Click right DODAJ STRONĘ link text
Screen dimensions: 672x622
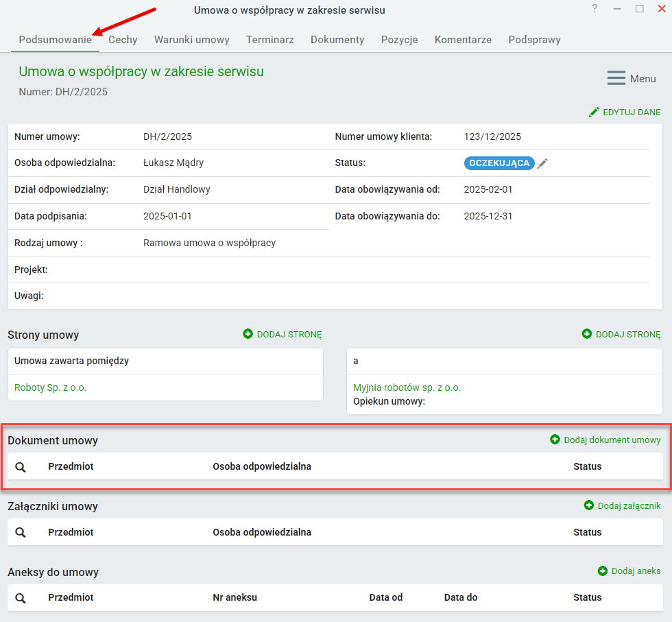point(628,335)
